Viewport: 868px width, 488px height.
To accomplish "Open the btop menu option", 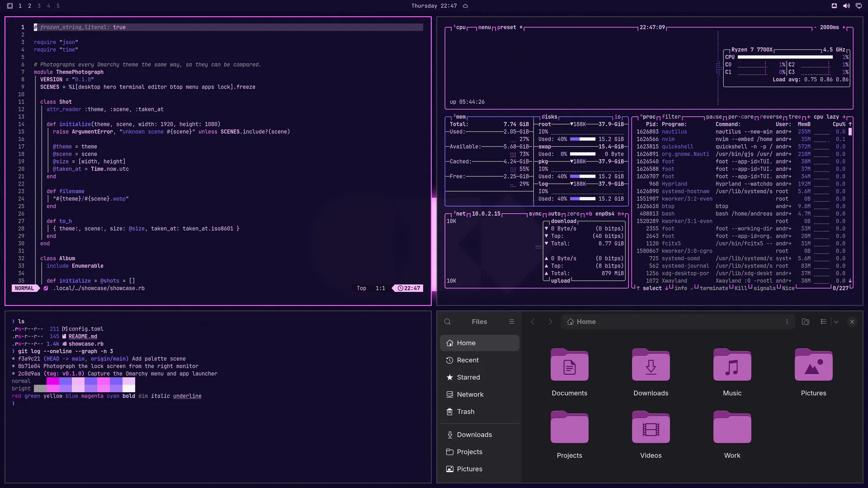I will click(484, 28).
